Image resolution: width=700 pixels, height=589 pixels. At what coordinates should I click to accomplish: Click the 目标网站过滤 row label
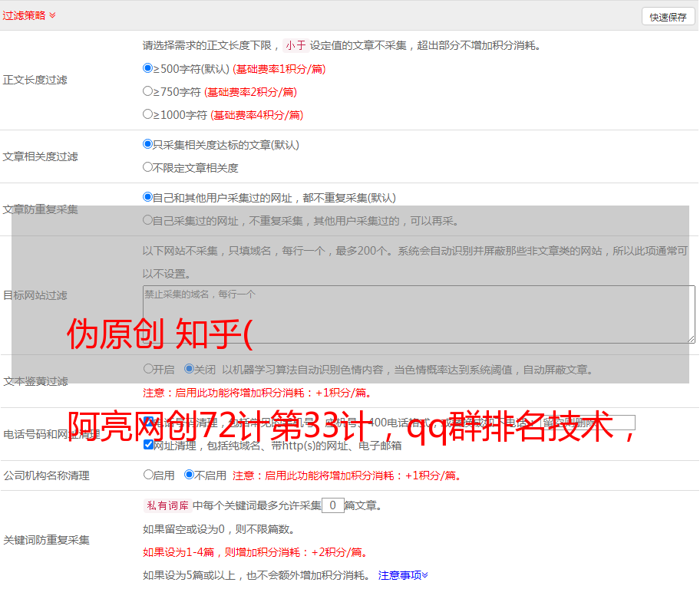click(35, 295)
